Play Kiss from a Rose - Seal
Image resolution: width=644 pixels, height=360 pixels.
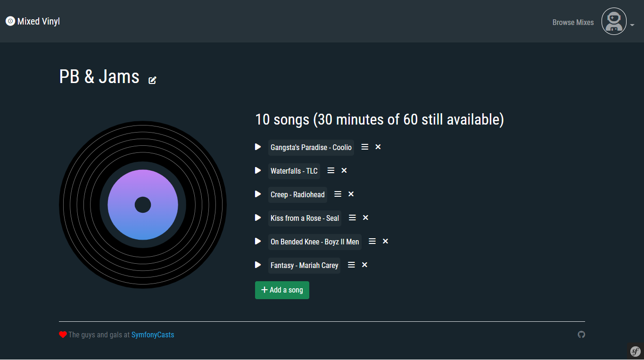[257, 218]
